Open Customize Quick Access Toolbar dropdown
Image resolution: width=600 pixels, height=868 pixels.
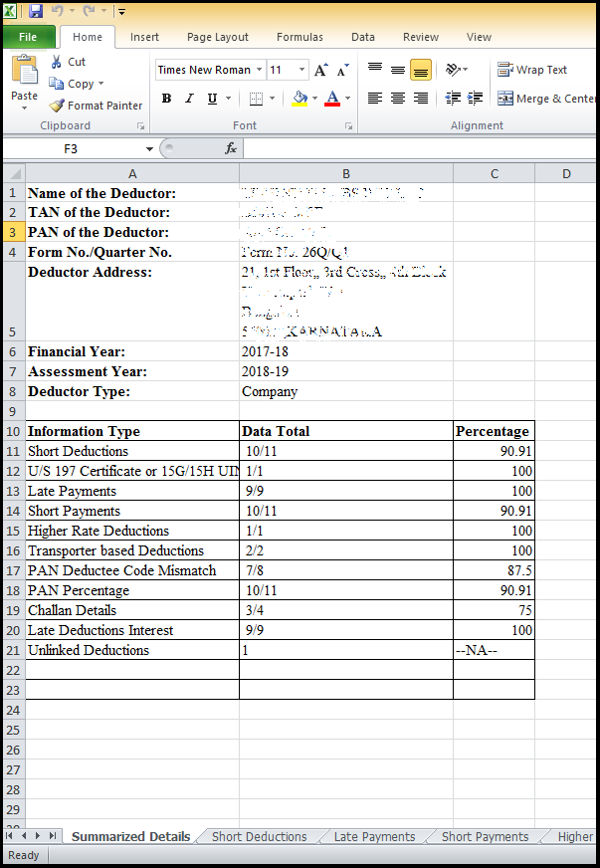(121, 11)
